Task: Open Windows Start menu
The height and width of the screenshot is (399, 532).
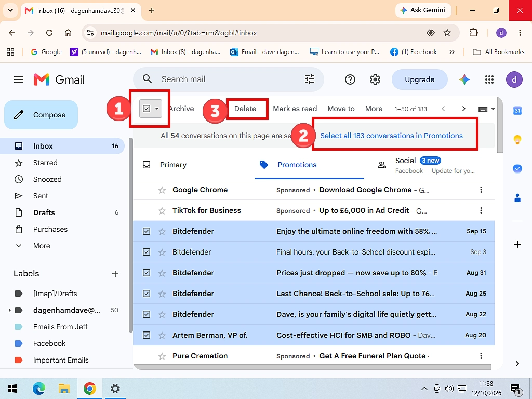Action: click(x=12, y=389)
